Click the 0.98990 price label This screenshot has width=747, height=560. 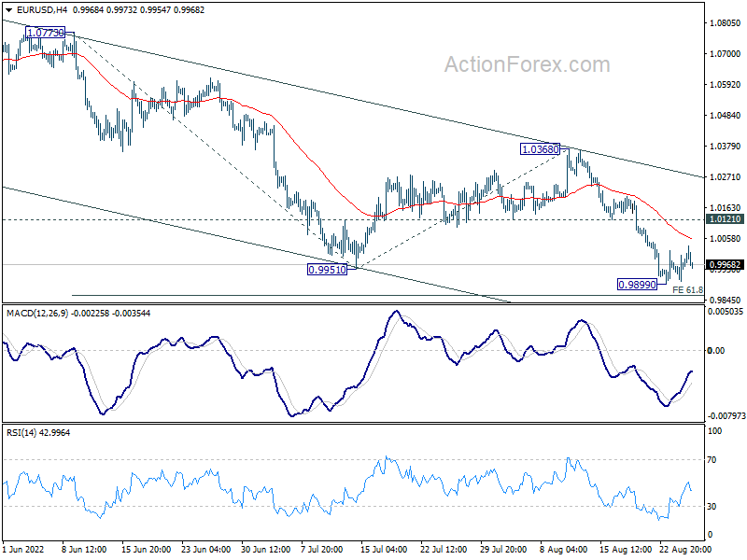[637, 285]
